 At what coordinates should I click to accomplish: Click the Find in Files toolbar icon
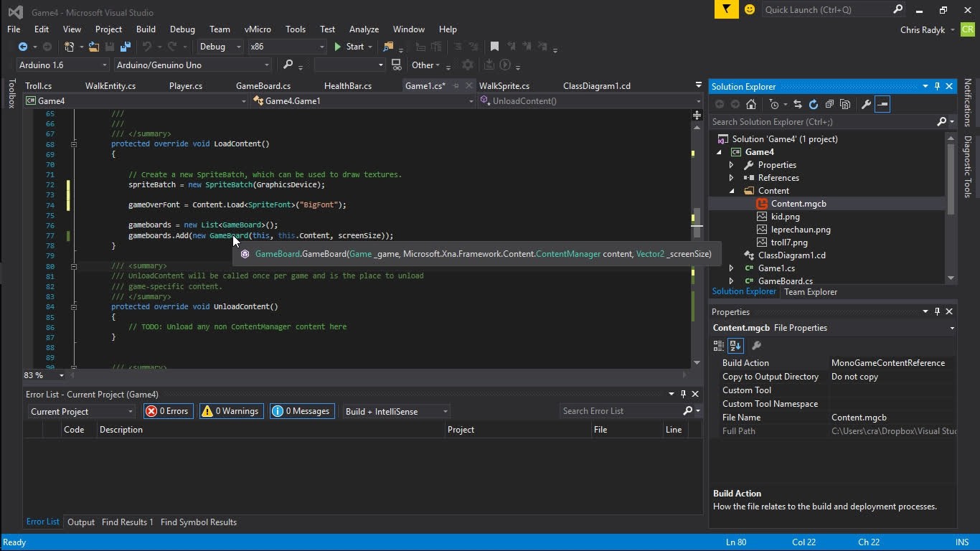click(x=388, y=47)
